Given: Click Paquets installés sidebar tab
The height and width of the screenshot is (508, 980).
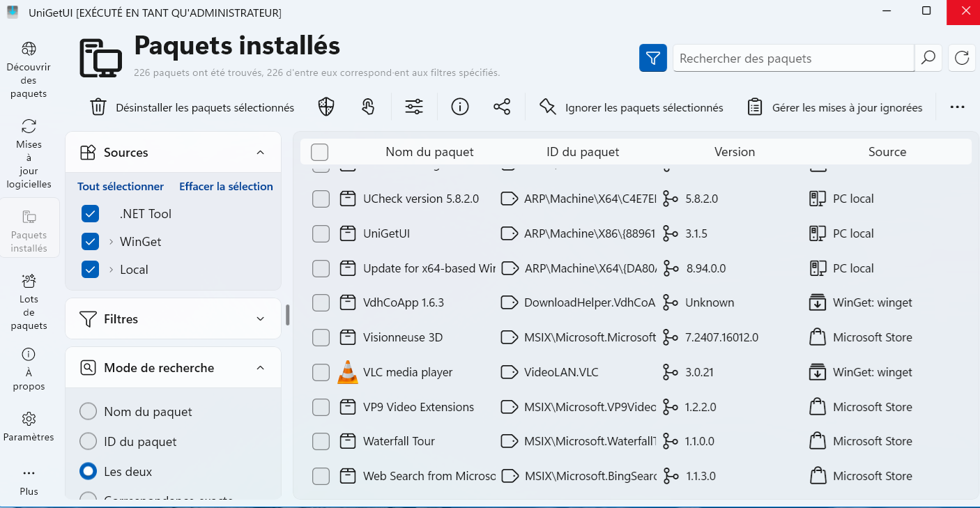Looking at the screenshot, I should tap(29, 229).
